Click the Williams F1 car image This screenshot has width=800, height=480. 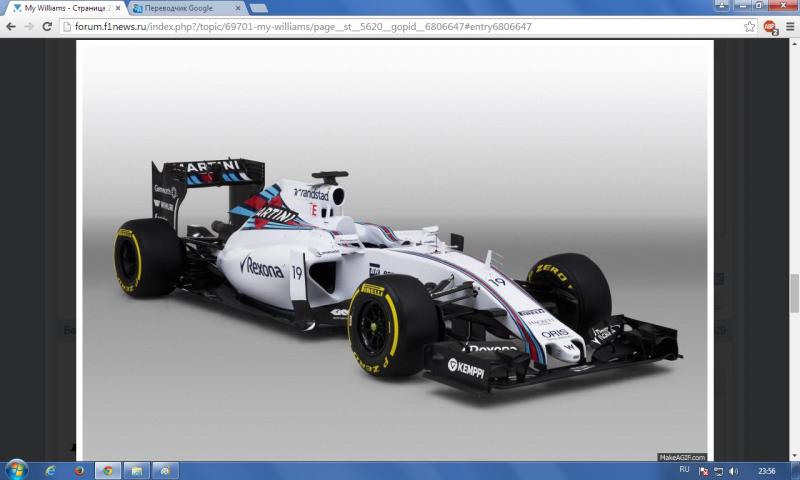395,250
